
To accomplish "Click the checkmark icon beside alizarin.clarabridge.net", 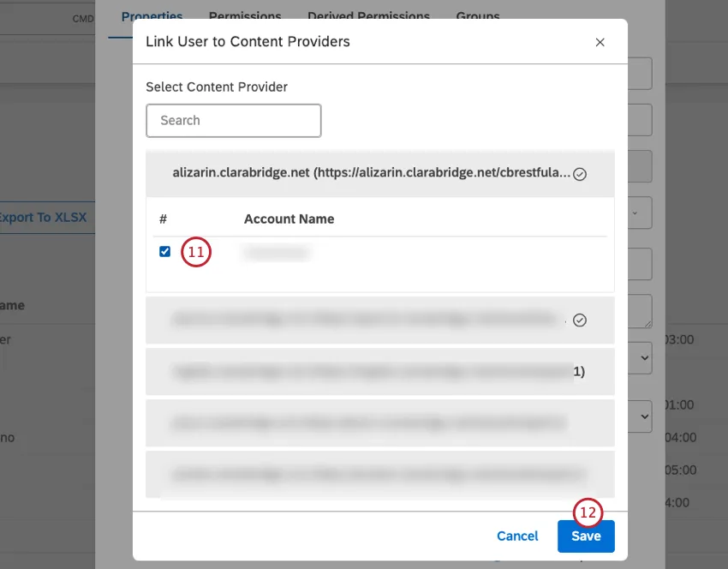I will [580, 173].
